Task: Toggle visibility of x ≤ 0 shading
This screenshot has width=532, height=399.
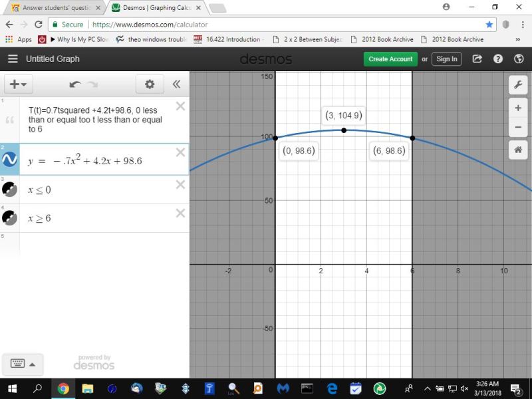Action: 9,190
